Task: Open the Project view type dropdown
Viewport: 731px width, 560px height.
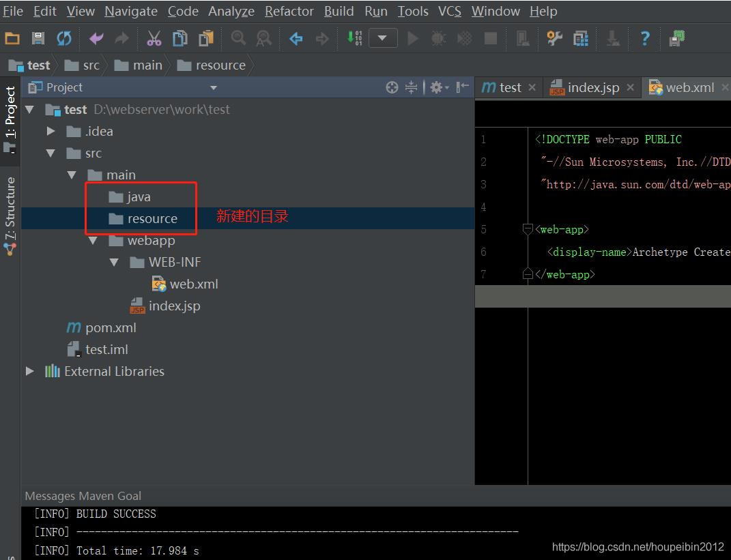Action: 214,87
